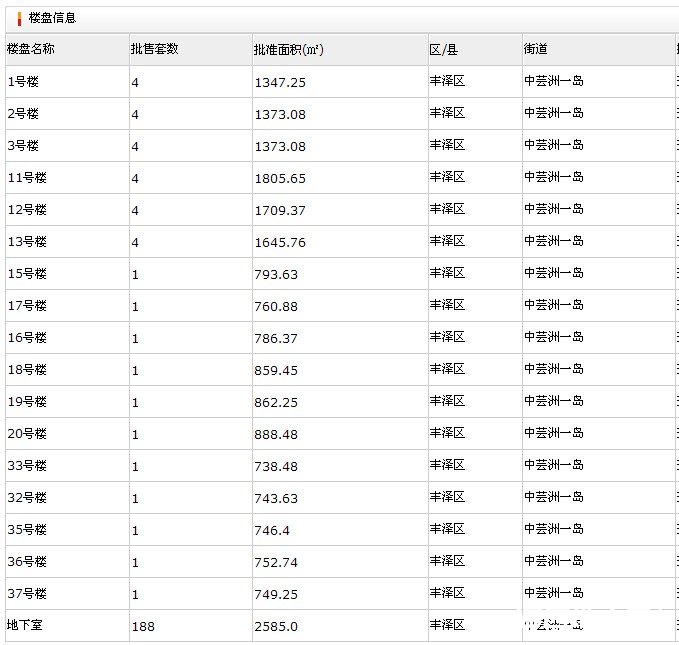Click area value 752.74
679x645 pixels.
276,563
